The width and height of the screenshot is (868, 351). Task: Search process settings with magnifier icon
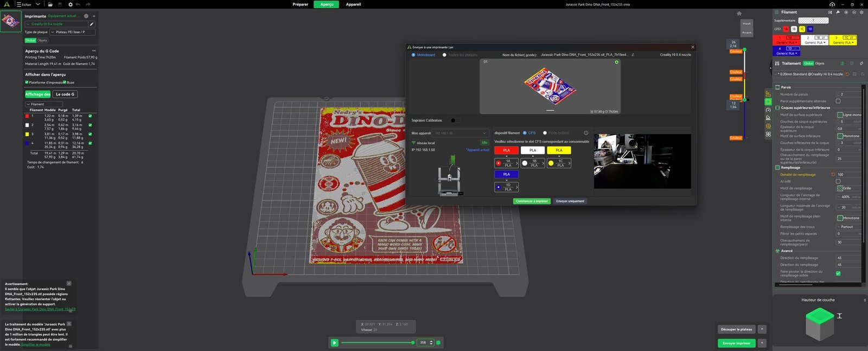(x=862, y=74)
